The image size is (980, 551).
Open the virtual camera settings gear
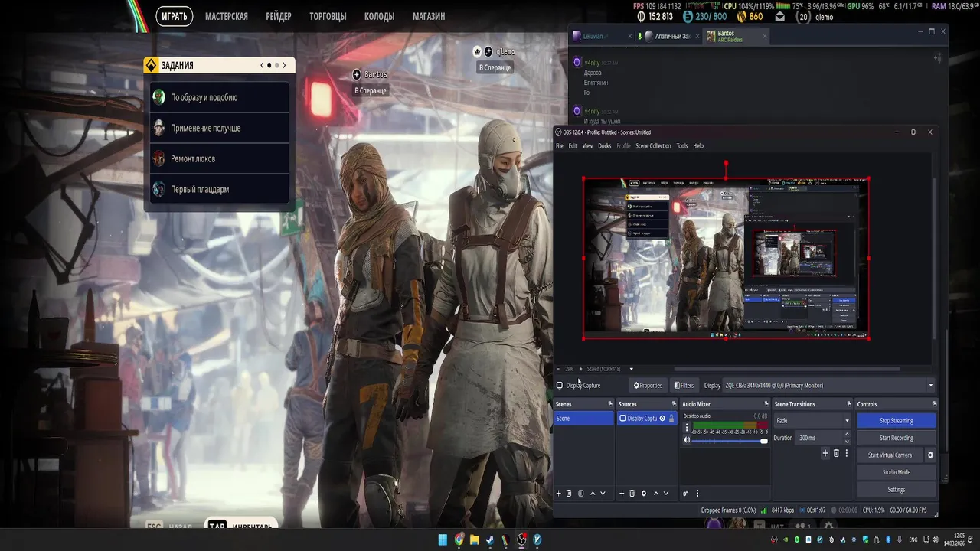930,455
